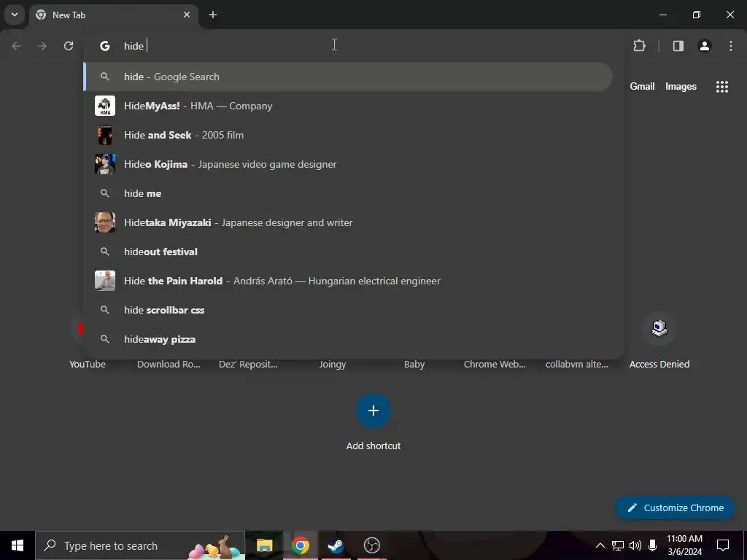Viewport: 747px width, 560px height.
Task: Open the Chrome Web... shortcut
Action: click(495, 365)
